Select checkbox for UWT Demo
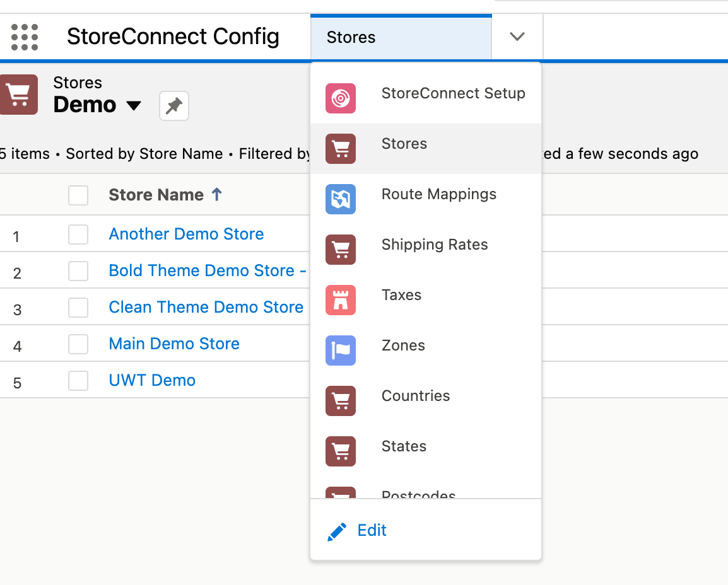Image resolution: width=728 pixels, height=585 pixels. [x=78, y=381]
